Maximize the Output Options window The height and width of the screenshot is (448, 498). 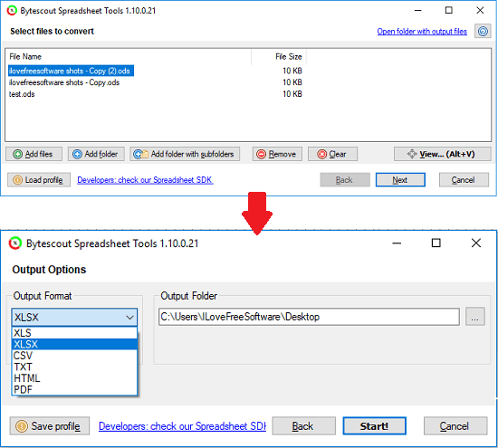click(436, 243)
